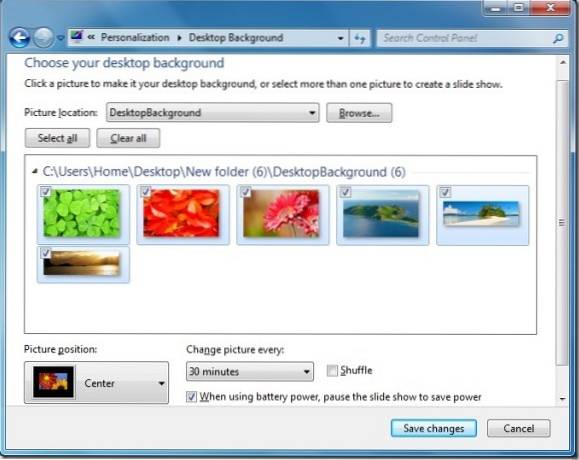Open the Picture location combo box
Screen dimensions: 579x460
(x=212, y=113)
